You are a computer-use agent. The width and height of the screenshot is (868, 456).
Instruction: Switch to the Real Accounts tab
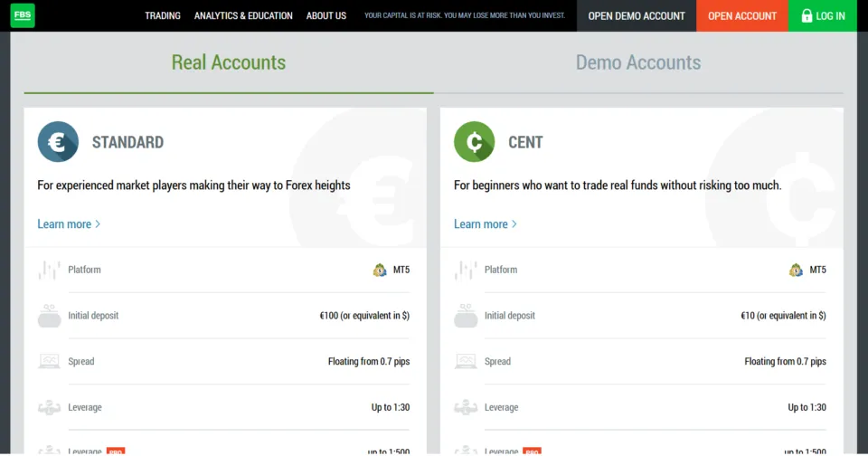tap(229, 62)
